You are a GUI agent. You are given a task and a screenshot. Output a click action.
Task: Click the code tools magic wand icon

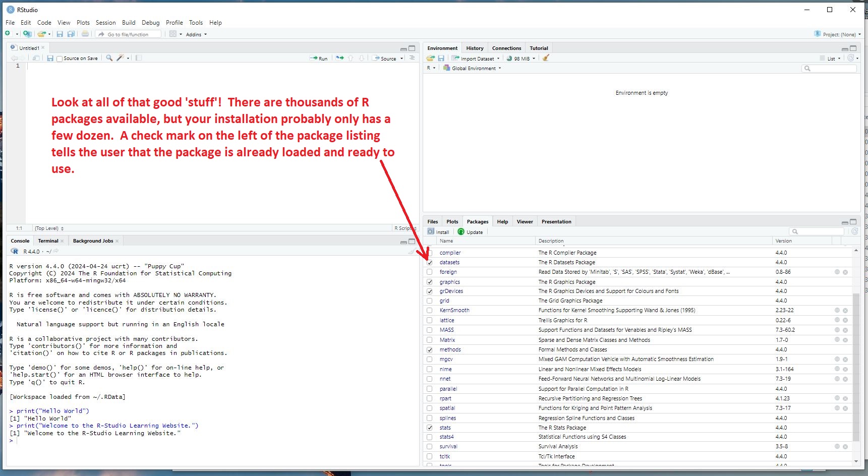[120, 58]
